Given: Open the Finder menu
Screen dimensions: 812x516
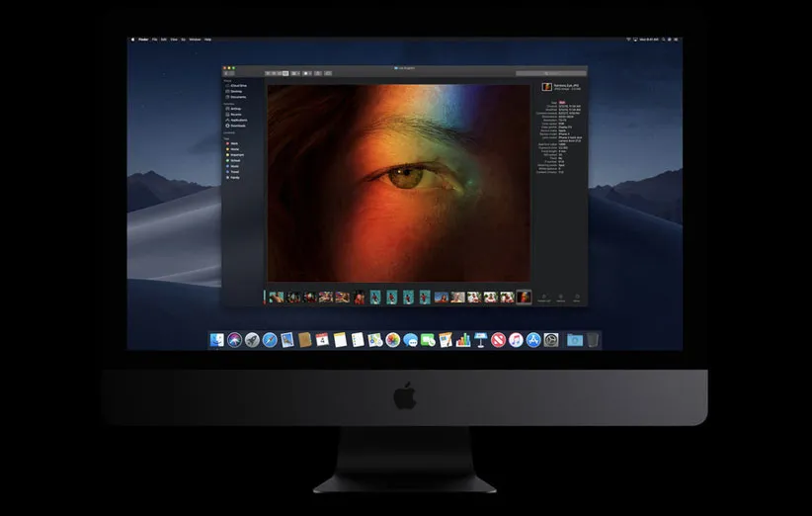Looking at the screenshot, I should click(143, 40).
